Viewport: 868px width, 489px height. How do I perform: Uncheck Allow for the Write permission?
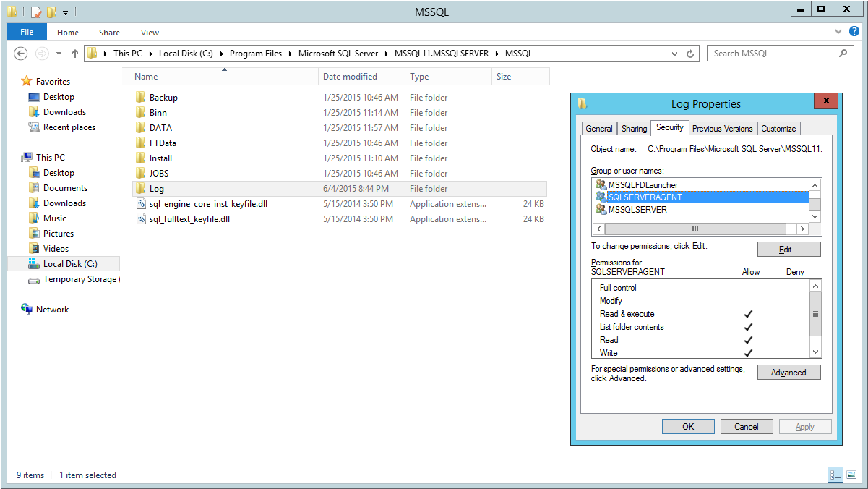pos(749,353)
